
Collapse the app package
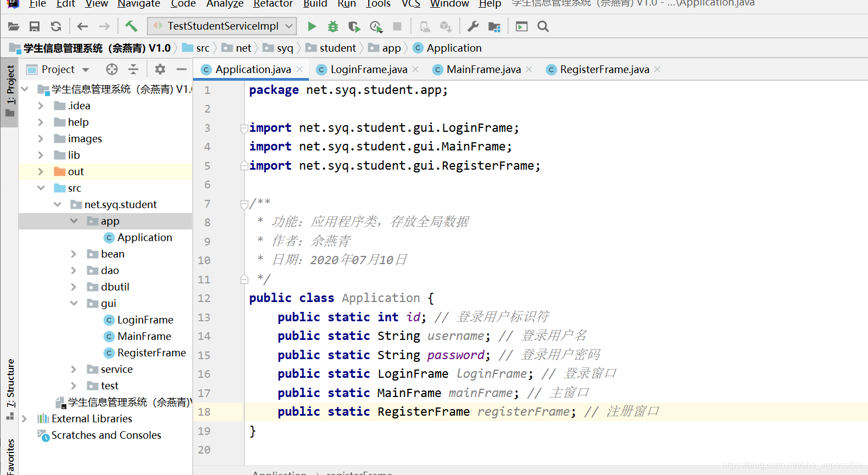pyautogui.click(x=74, y=221)
